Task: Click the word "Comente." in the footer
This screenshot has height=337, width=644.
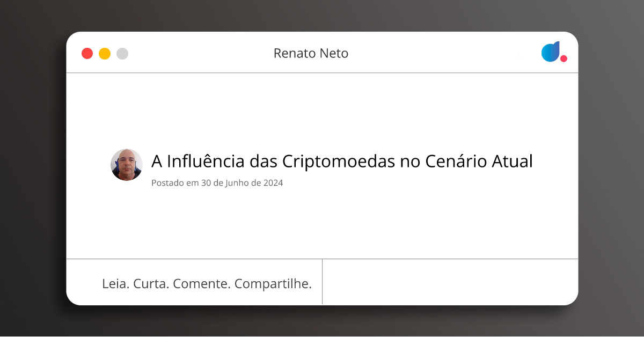Action: click(202, 284)
